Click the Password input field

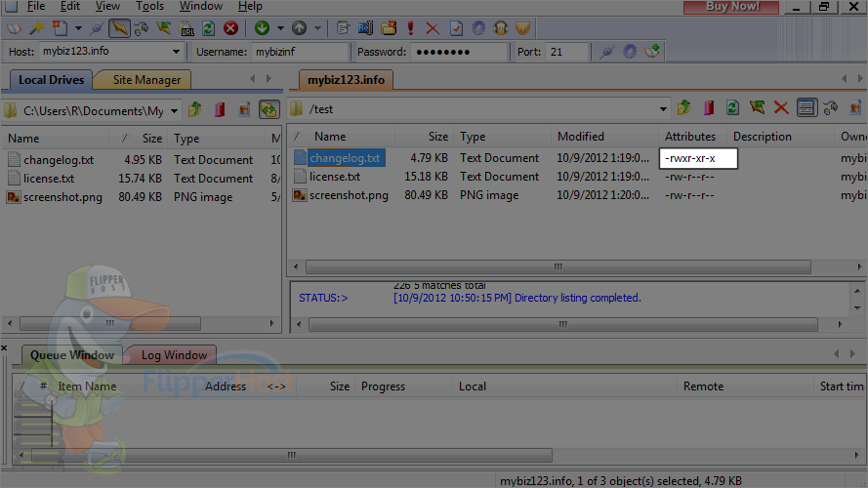click(458, 52)
